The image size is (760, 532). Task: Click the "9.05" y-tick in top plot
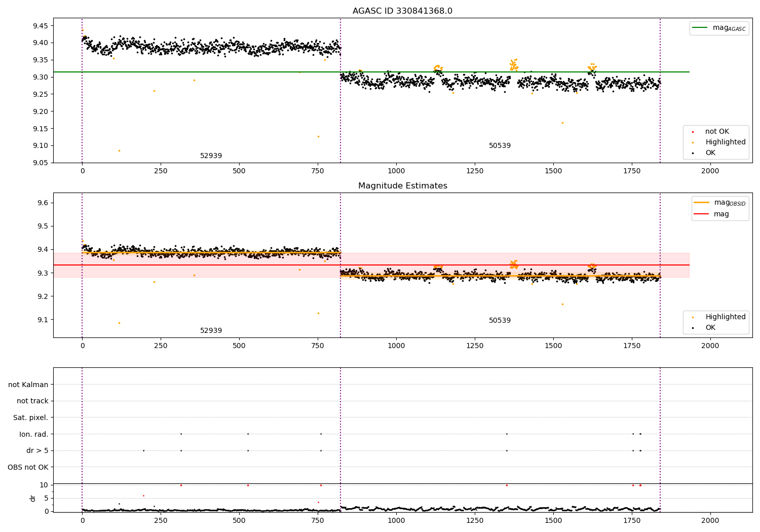(x=41, y=163)
